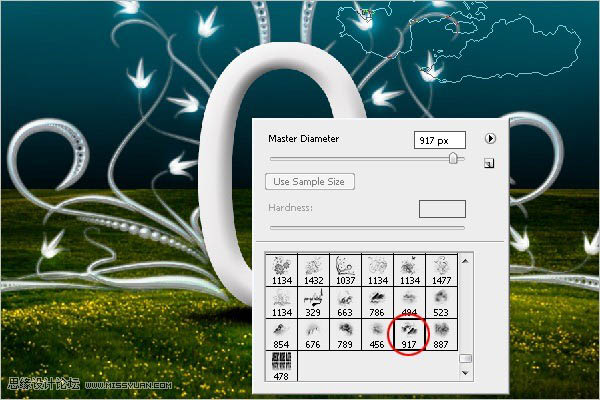Select the 1432 brush preset
Screen dimensions: 600x400
click(x=313, y=270)
